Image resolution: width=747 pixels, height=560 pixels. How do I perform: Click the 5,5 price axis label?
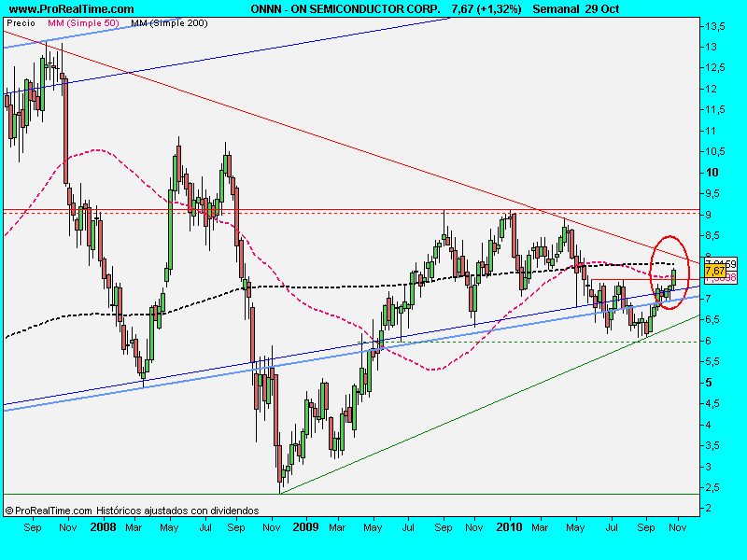point(713,361)
